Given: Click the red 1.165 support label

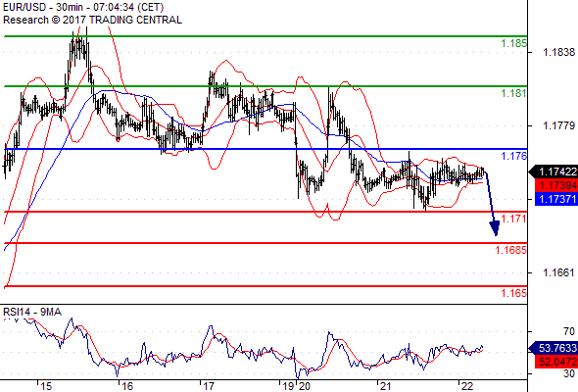Looking at the screenshot, I should (x=514, y=294).
